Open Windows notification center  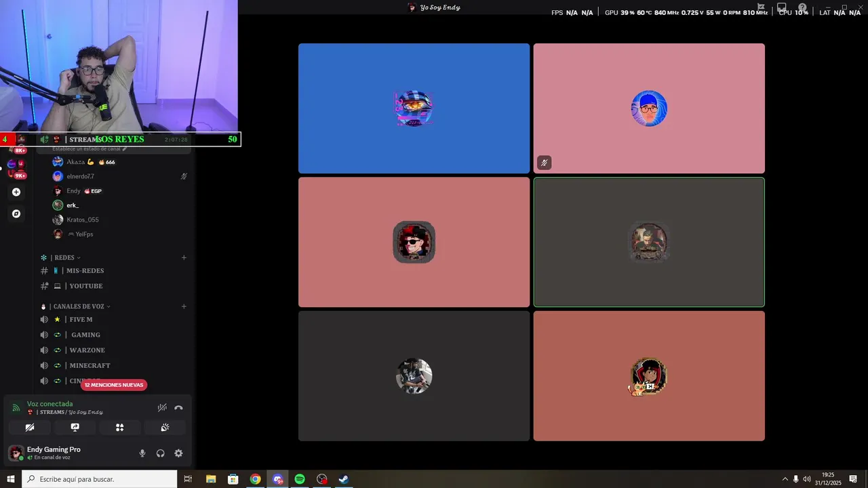[853, 479]
